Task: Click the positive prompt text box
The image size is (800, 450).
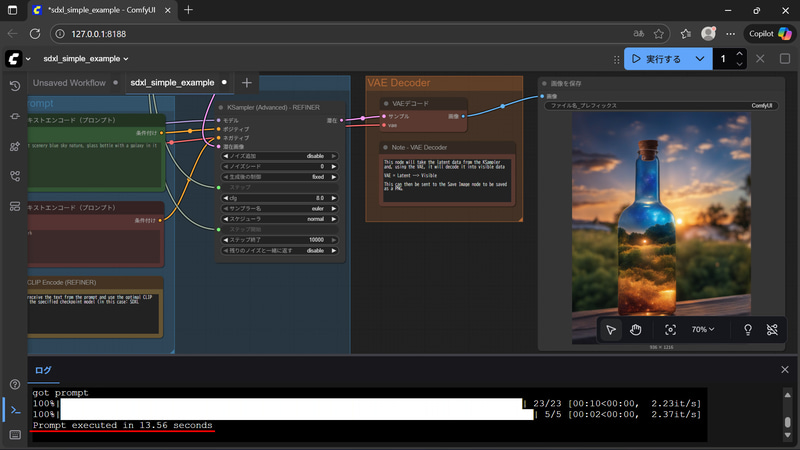Action: pos(93,164)
